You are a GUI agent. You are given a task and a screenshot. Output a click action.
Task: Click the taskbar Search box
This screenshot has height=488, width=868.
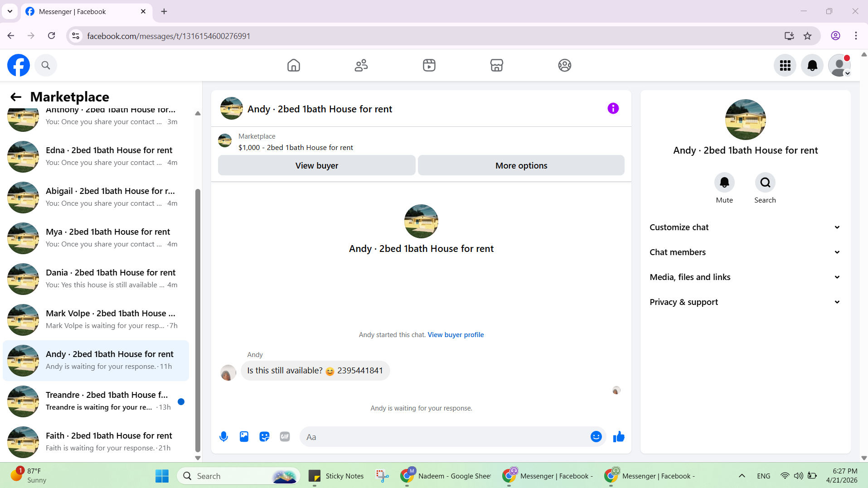238,476
